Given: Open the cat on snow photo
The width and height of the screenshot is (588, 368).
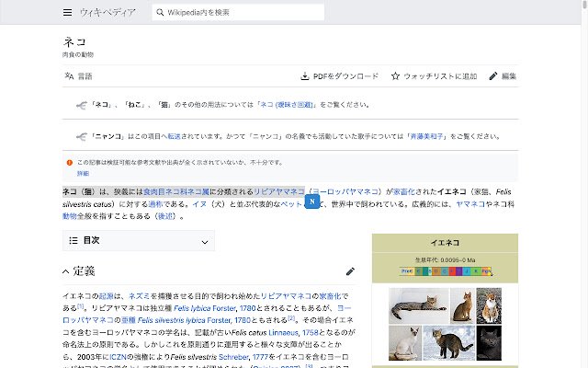Looking at the screenshot, I should point(449,343).
